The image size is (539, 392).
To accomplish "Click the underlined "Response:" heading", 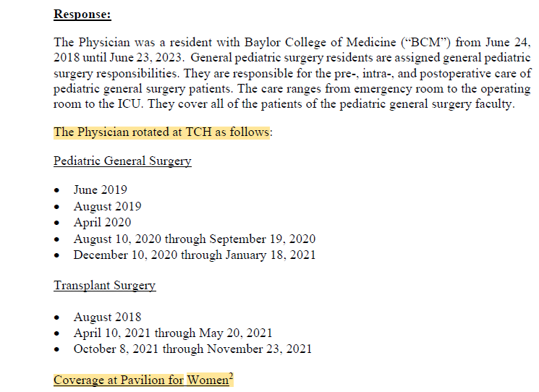I will click(x=82, y=14).
